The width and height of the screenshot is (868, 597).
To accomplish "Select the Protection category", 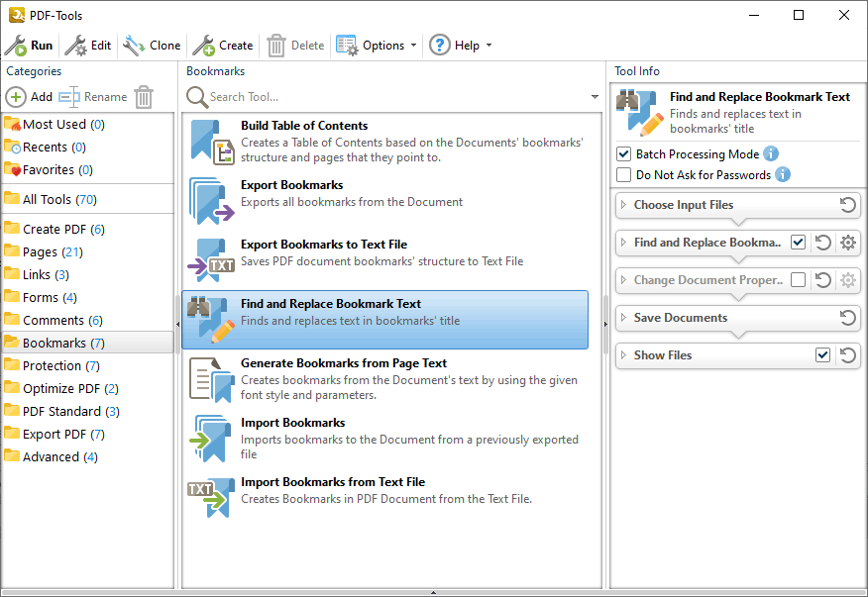I will (x=52, y=365).
